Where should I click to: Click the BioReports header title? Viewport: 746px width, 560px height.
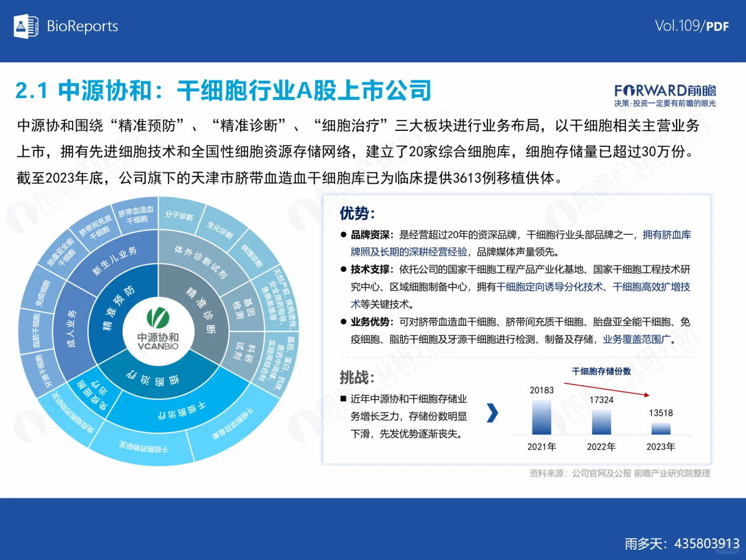[82, 26]
